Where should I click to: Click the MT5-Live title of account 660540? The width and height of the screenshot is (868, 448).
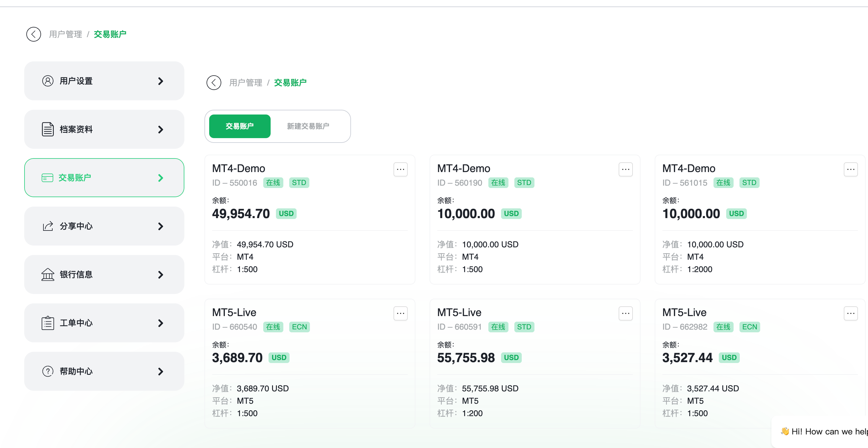[234, 312]
